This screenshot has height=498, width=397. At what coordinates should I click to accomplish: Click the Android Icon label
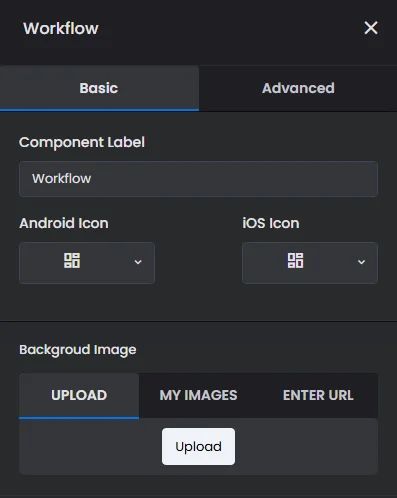pyautogui.click(x=64, y=223)
